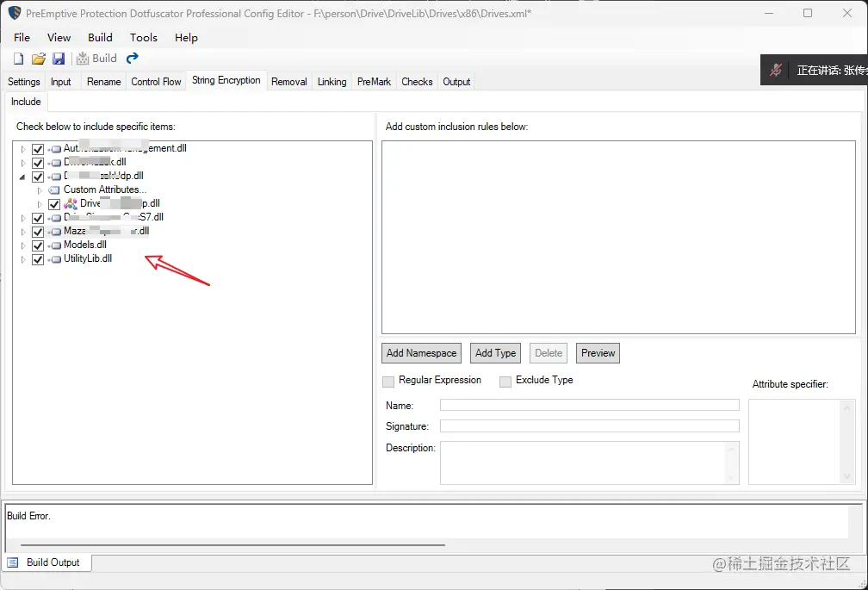Click the colorful module icon next to Drive…p.dll
868x590 pixels.
click(71, 203)
